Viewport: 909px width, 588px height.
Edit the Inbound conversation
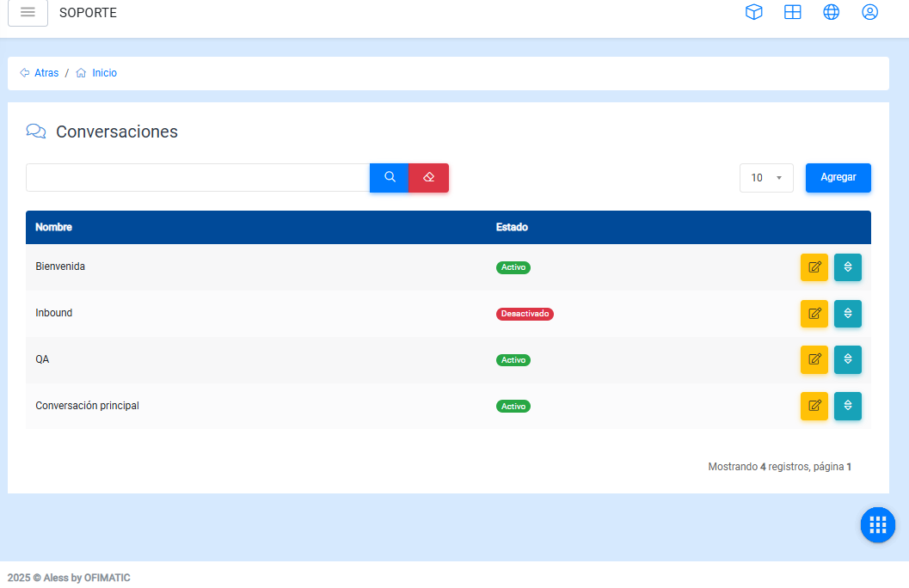tap(814, 314)
